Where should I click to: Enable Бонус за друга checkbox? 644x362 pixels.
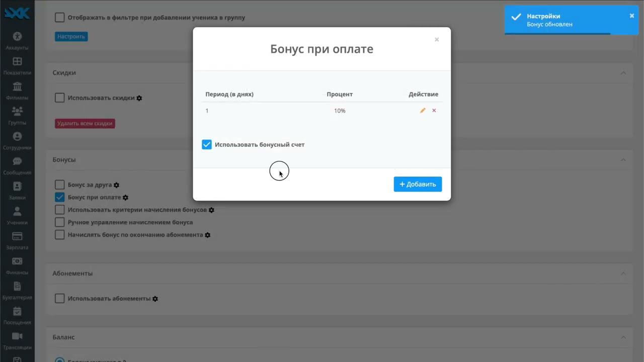pyautogui.click(x=60, y=185)
